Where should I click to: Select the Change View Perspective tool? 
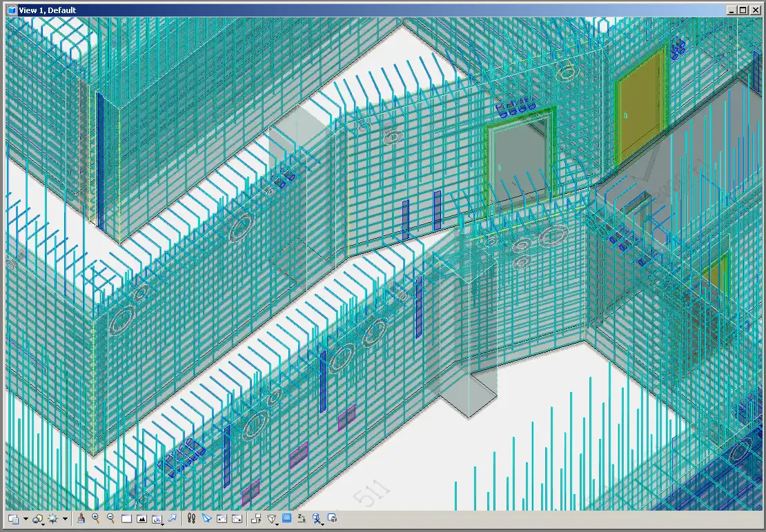(272, 519)
